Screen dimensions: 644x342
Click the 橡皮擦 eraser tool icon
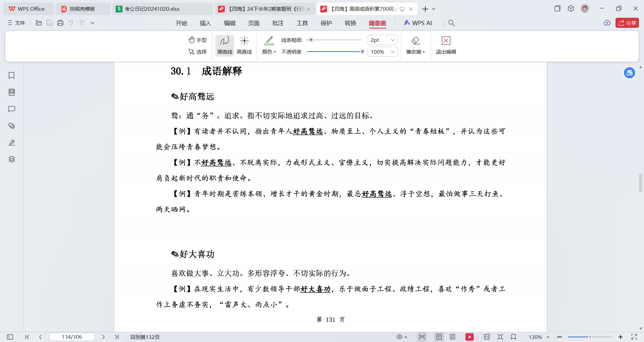[416, 41]
